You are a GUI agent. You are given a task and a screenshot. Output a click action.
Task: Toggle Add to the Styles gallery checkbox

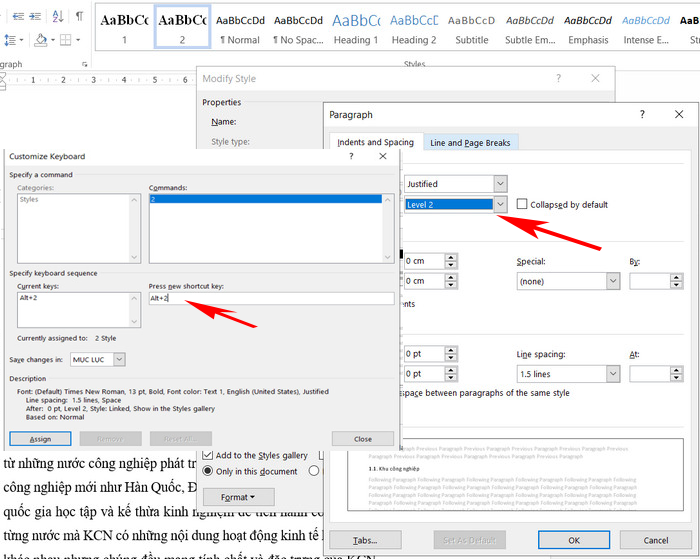(208, 455)
